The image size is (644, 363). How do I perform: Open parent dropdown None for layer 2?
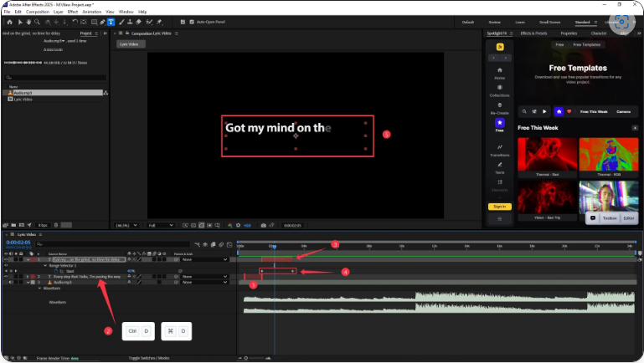204,277
